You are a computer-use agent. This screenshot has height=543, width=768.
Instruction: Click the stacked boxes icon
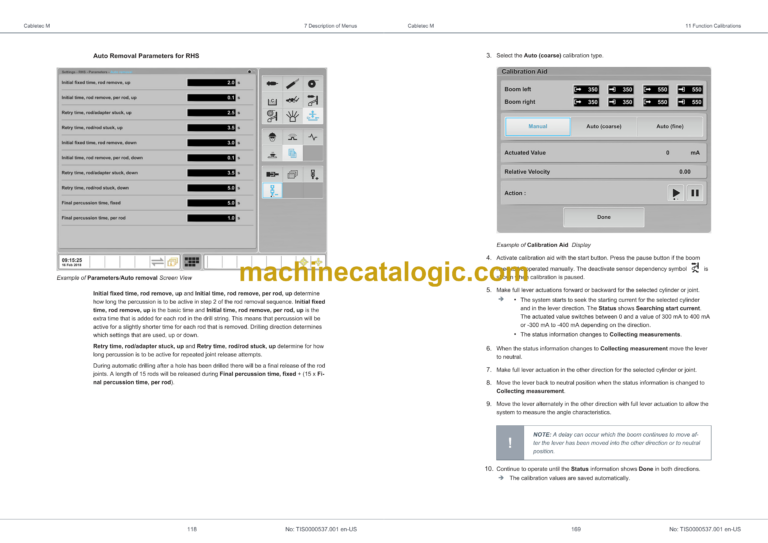tap(292, 174)
